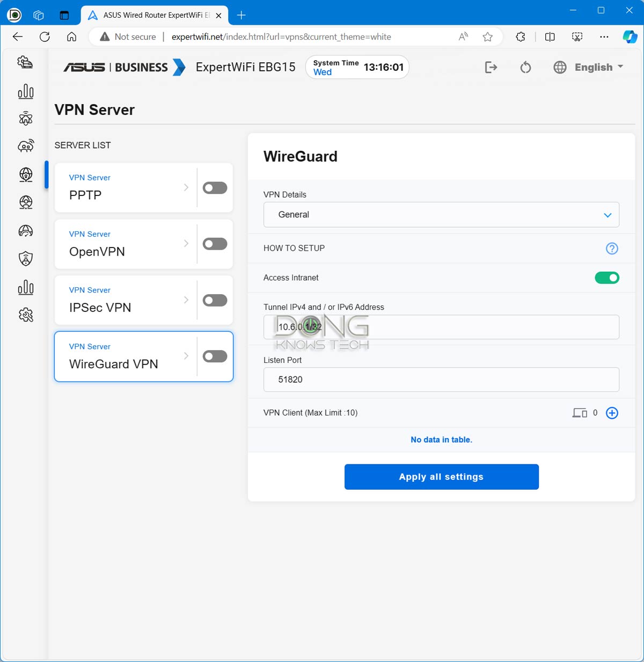
Task: Open tab actions menu icon
Action: tap(64, 15)
